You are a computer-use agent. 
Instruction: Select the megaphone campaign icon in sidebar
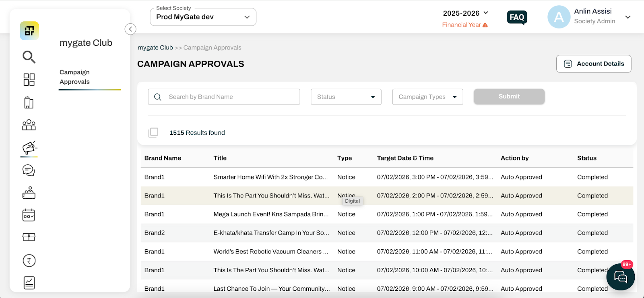pos(30,148)
